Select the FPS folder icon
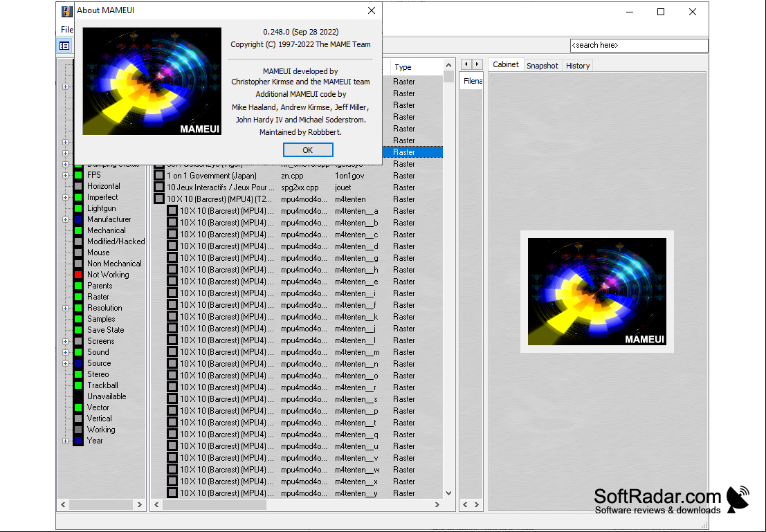The height and width of the screenshot is (532, 766). pos(78,176)
